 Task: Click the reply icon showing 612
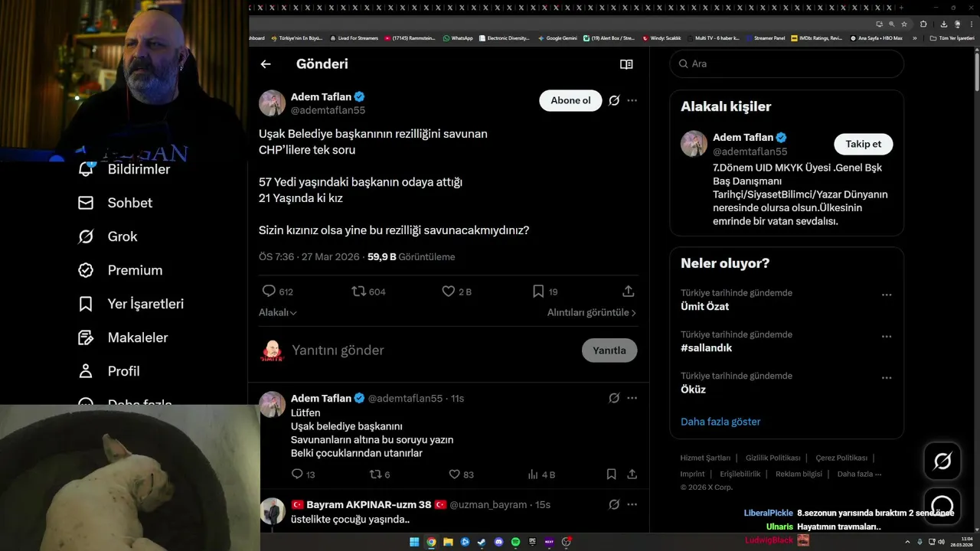[x=277, y=292]
